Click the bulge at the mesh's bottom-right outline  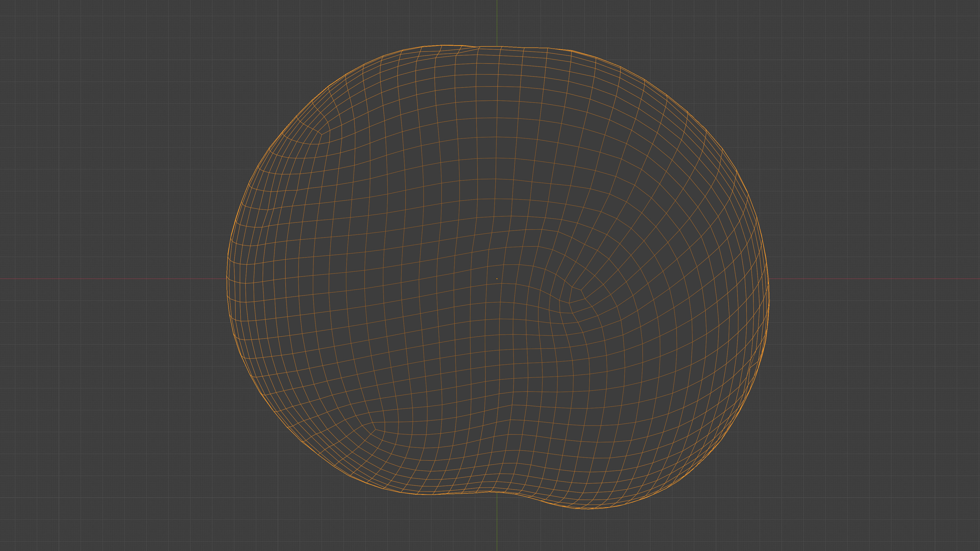588,508
